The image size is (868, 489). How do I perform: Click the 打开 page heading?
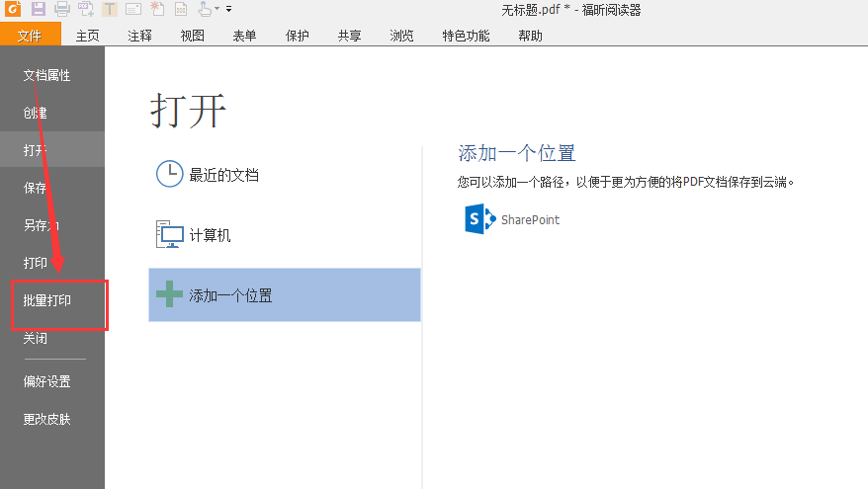click(188, 110)
